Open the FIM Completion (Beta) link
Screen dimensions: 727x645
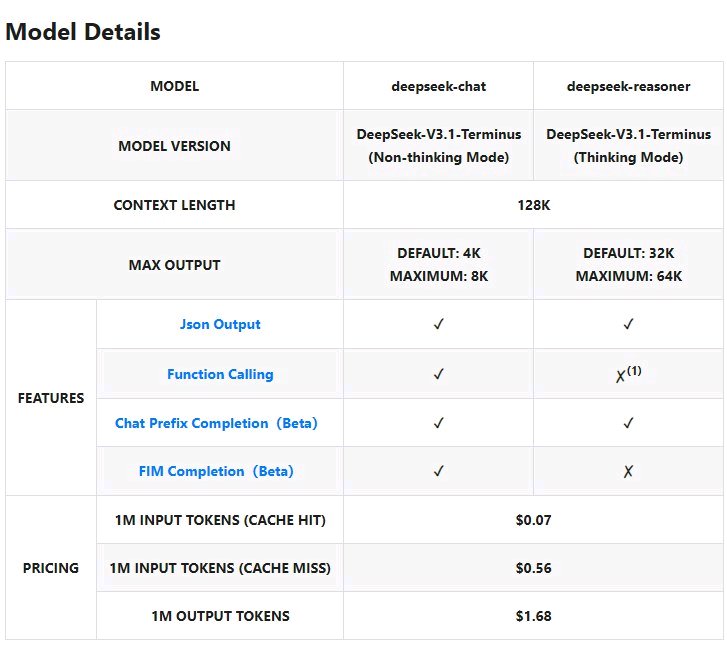(216, 471)
